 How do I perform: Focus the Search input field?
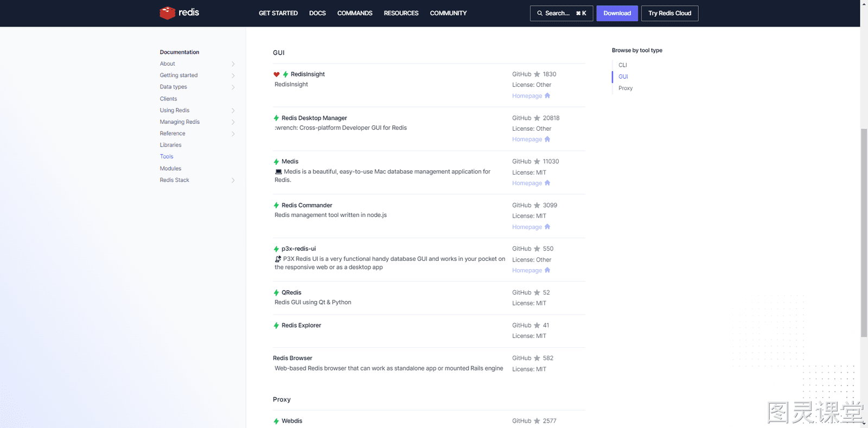coord(561,13)
